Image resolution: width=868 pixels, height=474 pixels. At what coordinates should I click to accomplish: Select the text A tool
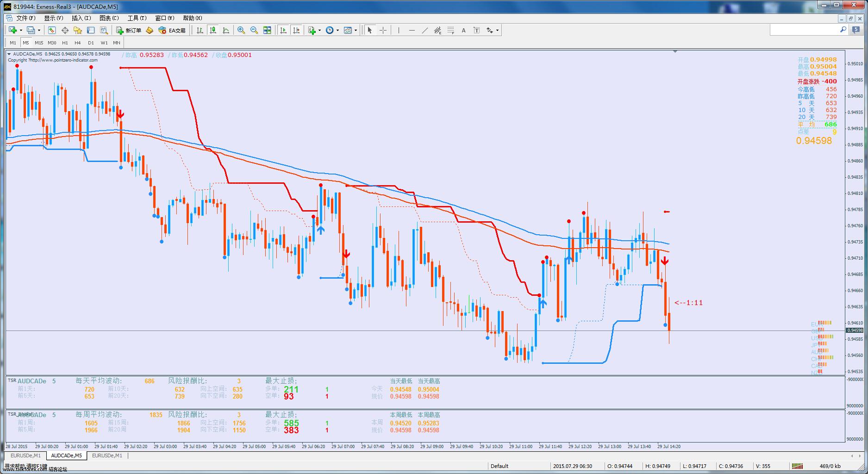tap(463, 30)
